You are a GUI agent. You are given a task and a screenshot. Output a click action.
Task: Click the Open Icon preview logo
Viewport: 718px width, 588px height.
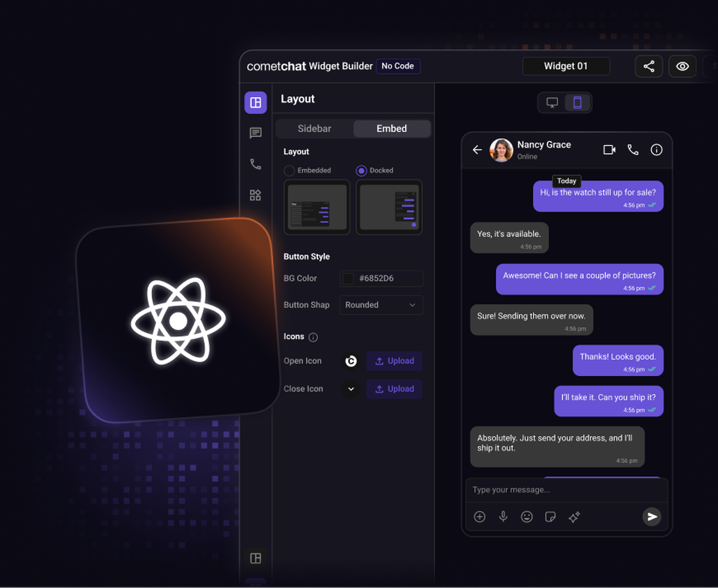point(351,361)
